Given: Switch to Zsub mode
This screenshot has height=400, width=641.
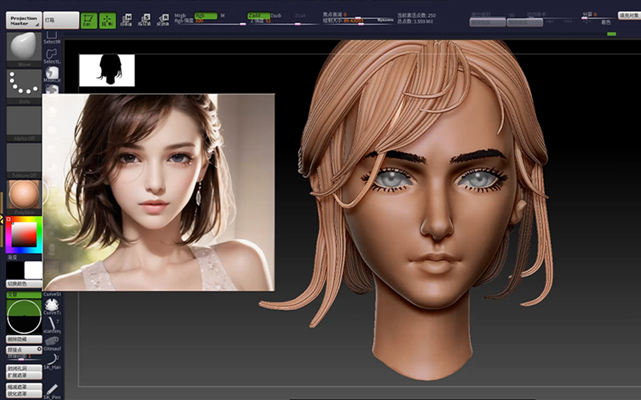Looking at the screenshot, I should click(x=276, y=16).
